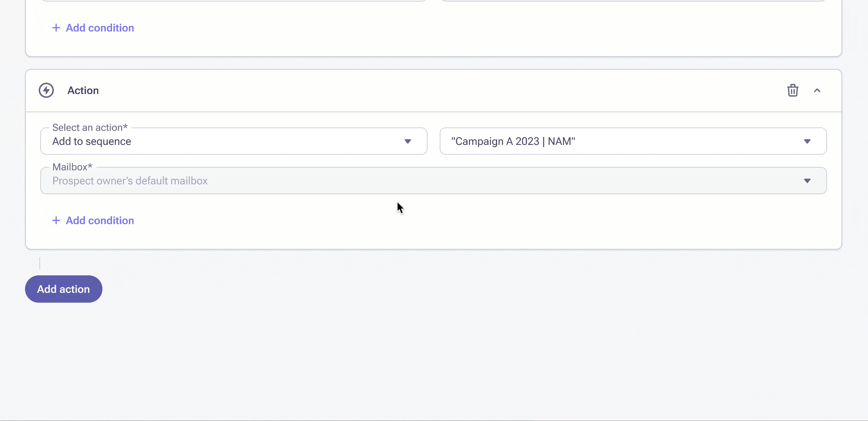Click the arrow on the Mailbox dropdown
This screenshot has height=421, width=868.
click(807, 181)
